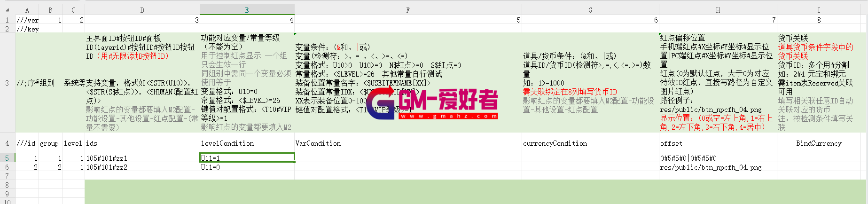Click the row 1 cell containing 5
Screen dimensions: 868x204
[x=408, y=20]
